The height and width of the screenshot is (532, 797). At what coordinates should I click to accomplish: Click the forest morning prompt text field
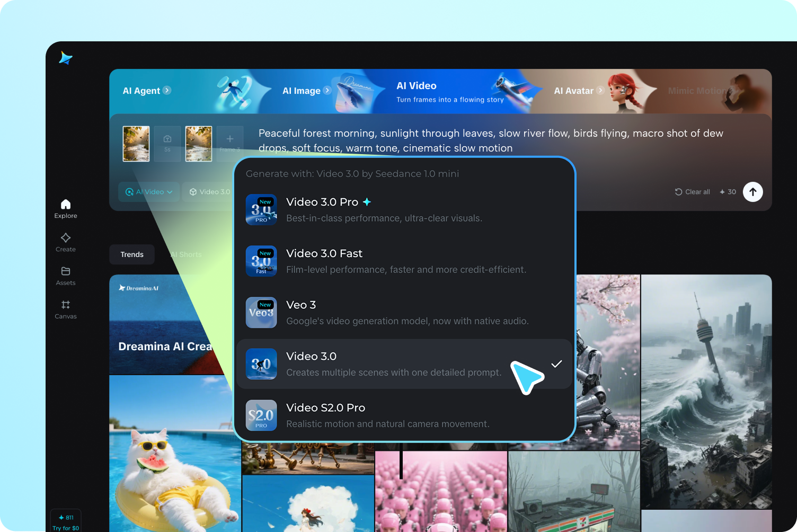(491, 140)
